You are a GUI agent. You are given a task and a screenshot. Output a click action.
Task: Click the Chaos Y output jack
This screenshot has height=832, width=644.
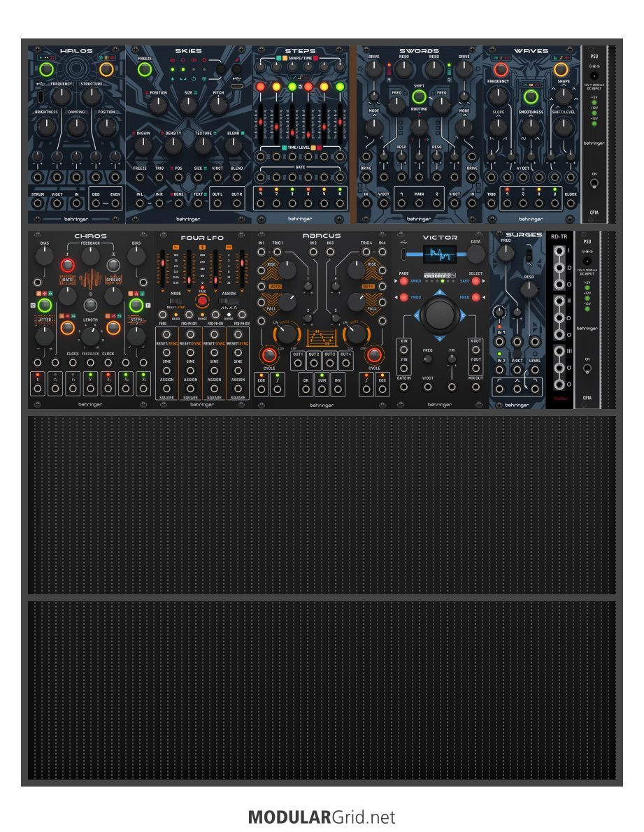coord(90,389)
